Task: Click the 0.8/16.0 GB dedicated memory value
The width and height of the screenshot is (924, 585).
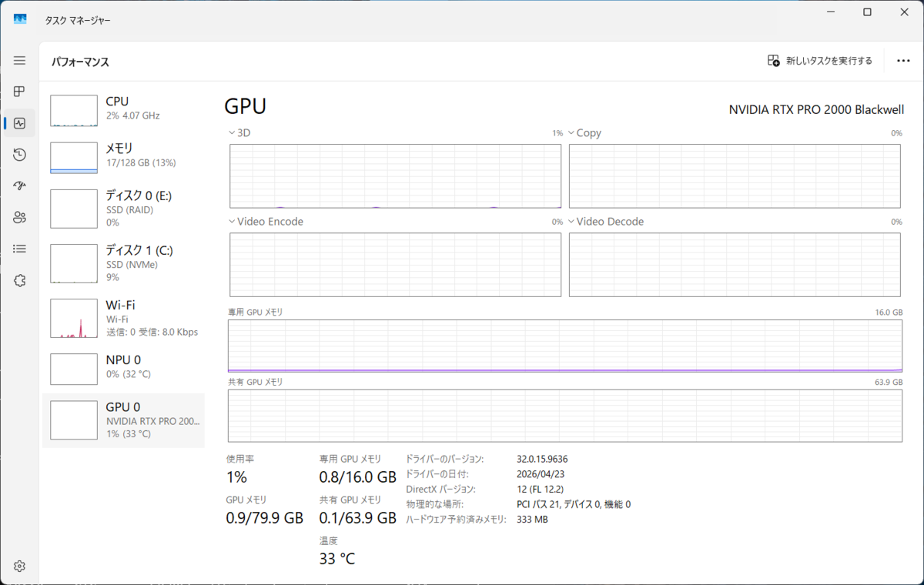Action: [x=357, y=477]
